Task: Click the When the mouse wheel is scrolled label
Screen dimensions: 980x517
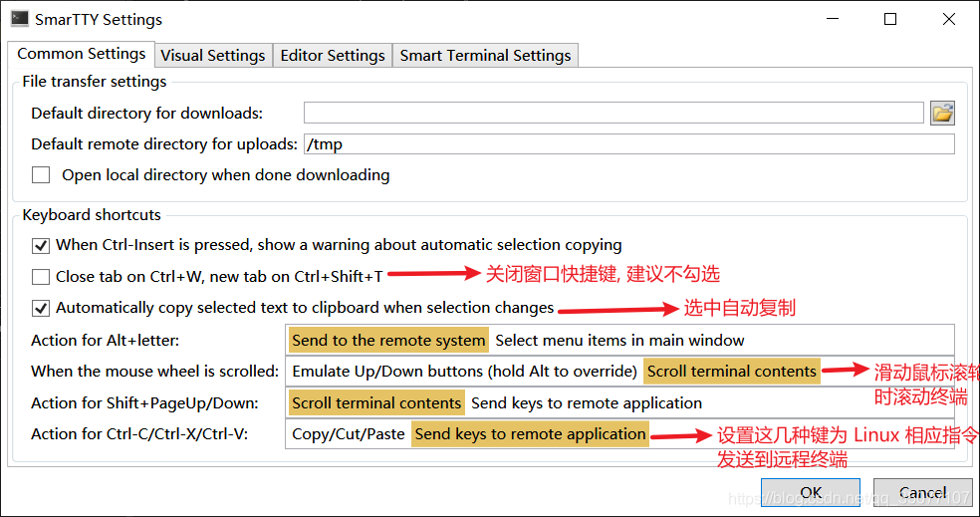Action: [x=155, y=372]
